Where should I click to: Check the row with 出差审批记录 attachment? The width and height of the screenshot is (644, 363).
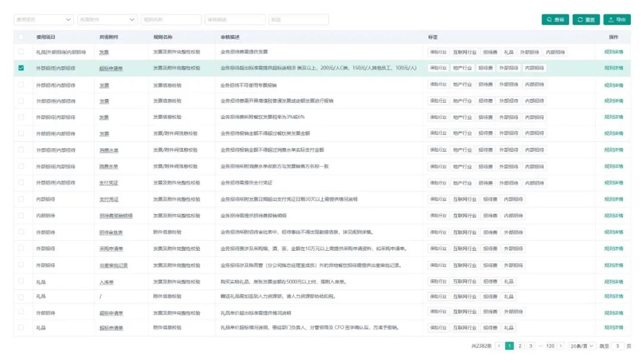pos(21,264)
